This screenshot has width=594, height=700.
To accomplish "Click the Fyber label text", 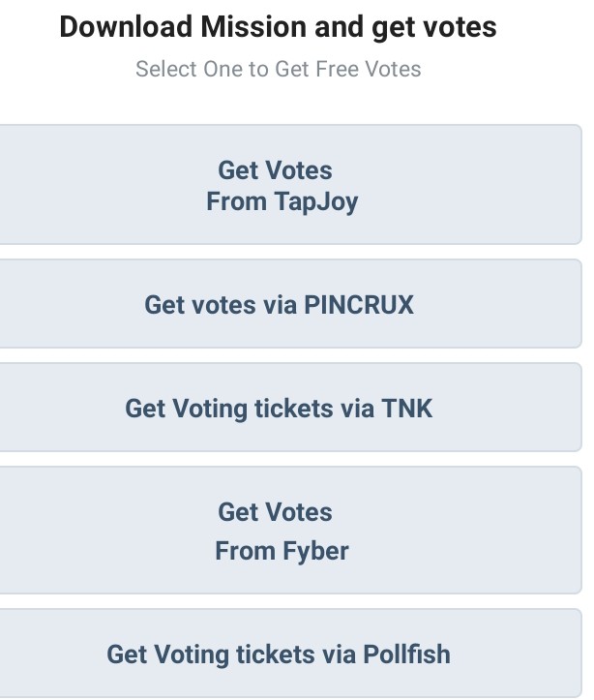I will coord(282,551).
